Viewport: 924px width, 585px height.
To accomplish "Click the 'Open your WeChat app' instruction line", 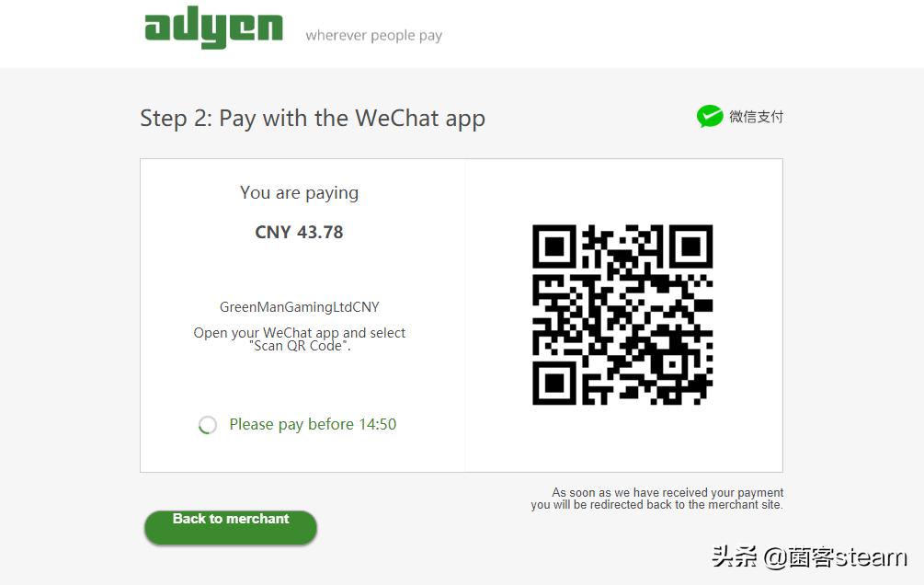I will 300,333.
